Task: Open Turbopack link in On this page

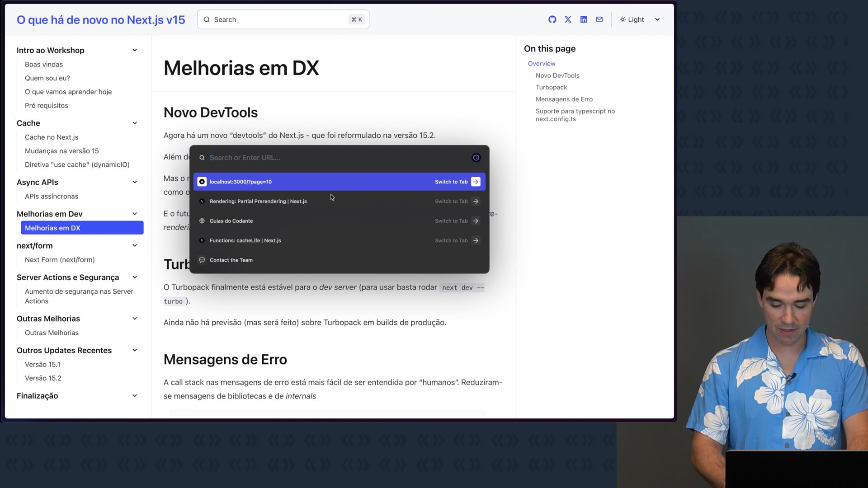Action: coord(551,87)
